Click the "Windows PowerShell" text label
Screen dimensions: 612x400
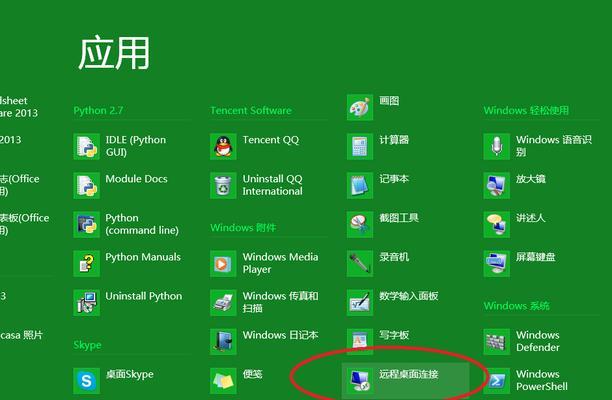[542, 380]
